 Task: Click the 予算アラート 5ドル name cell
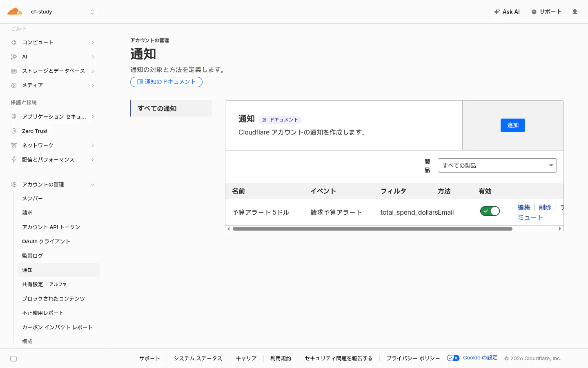click(x=261, y=212)
